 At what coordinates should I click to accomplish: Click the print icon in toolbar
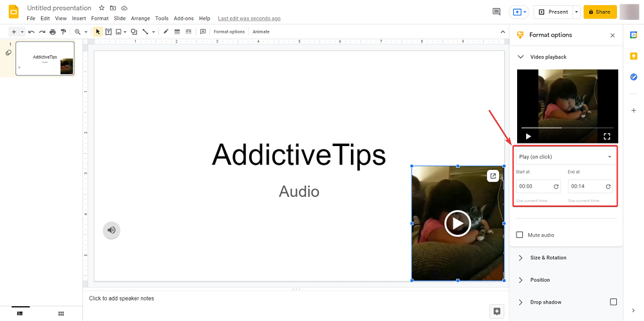pyautogui.click(x=53, y=32)
